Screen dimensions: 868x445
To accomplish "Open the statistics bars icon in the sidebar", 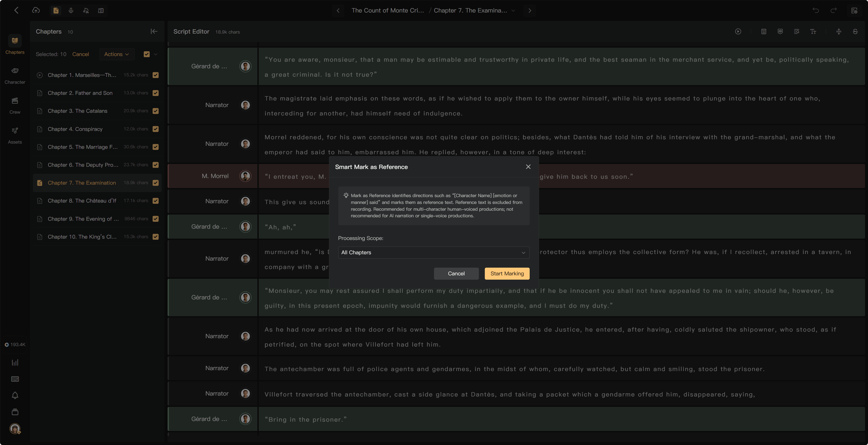I will click(15, 362).
